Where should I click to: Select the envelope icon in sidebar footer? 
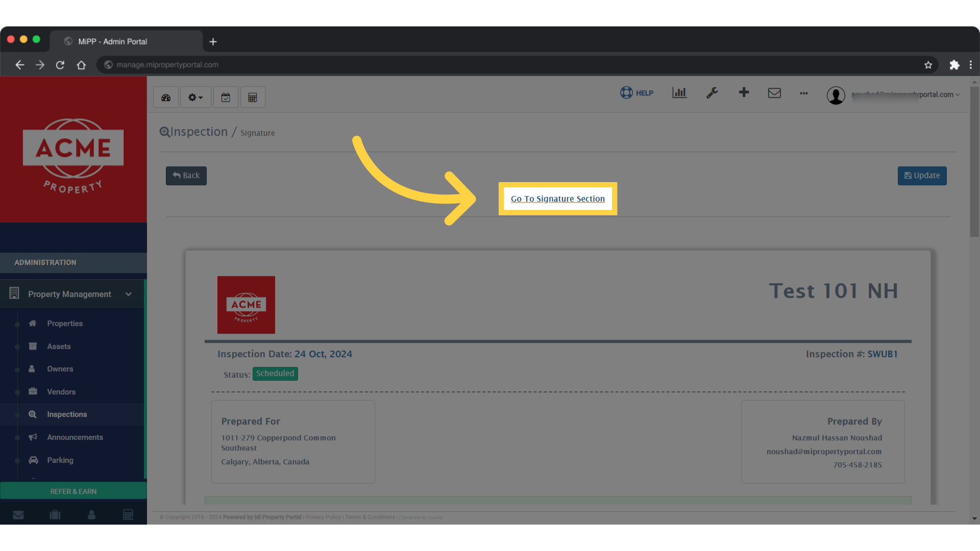(18, 515)
